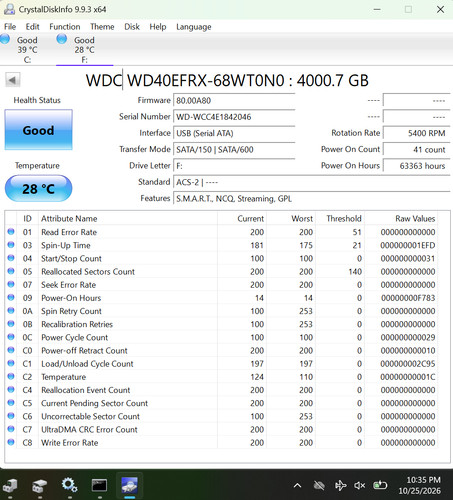Select the Load/Unload Cycle Count attribute name
The width and height of the screenshot is (453, 500).
pyautogui.click(x=87, y=364)
